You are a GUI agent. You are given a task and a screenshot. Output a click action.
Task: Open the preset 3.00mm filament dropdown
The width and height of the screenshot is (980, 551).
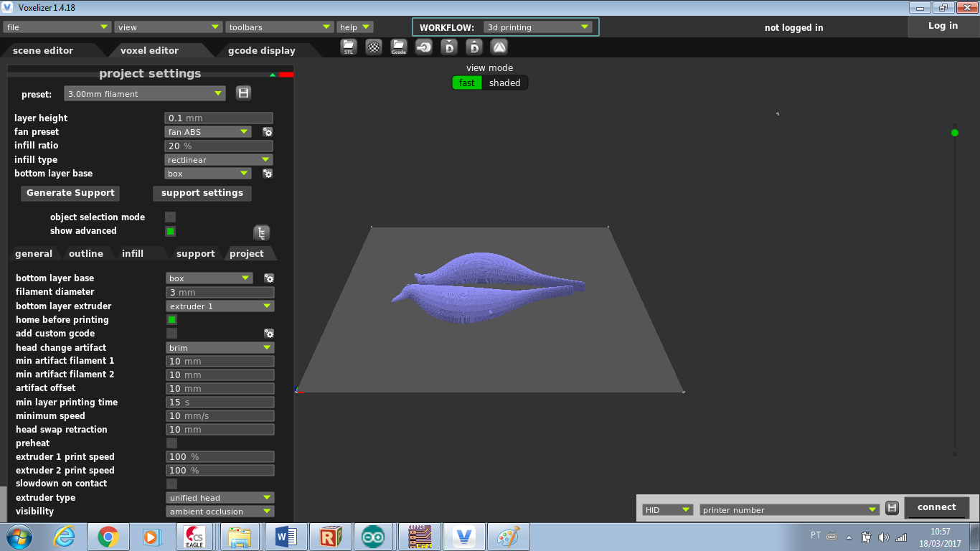(x=145, y=94)
